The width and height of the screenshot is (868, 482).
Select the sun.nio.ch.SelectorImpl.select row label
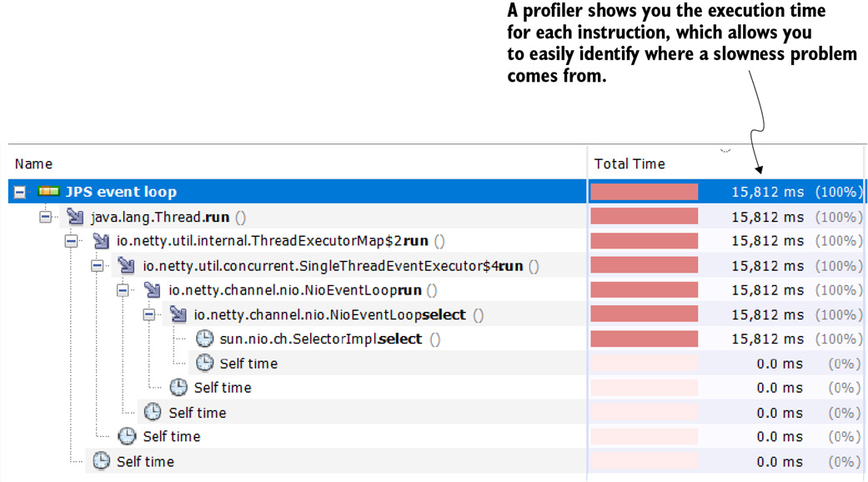click(x=321, y=339)
